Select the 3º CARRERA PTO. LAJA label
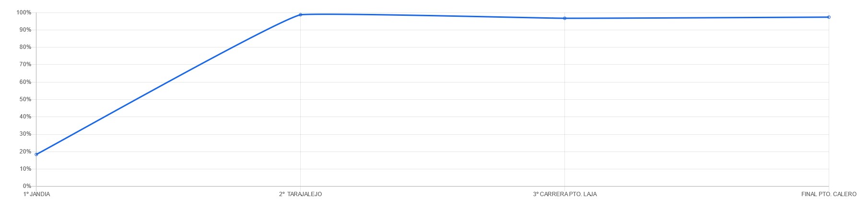 564,194
